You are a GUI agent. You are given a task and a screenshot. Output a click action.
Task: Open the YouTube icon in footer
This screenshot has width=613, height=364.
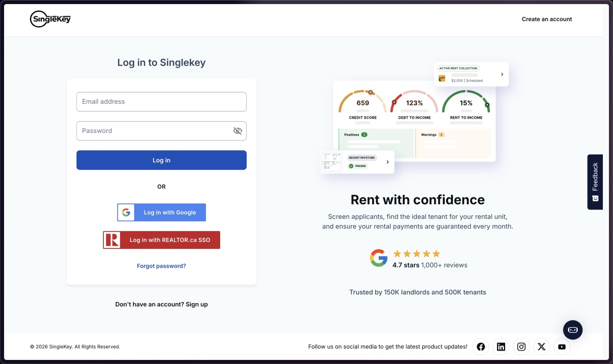coord(562,347)
